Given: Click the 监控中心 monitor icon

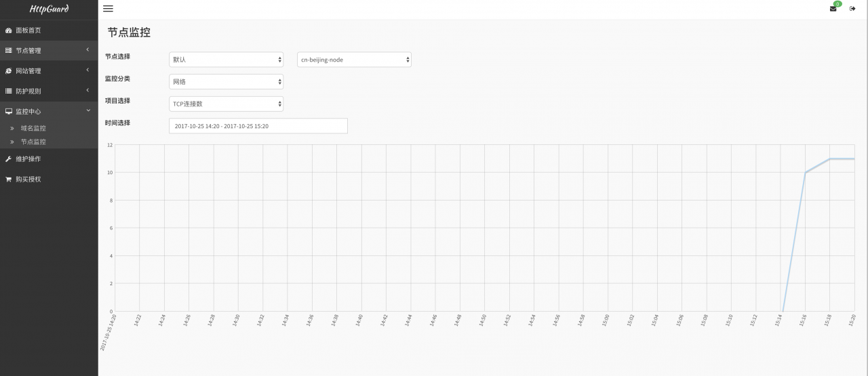Looking at the screenshot, I should (8, 112).
